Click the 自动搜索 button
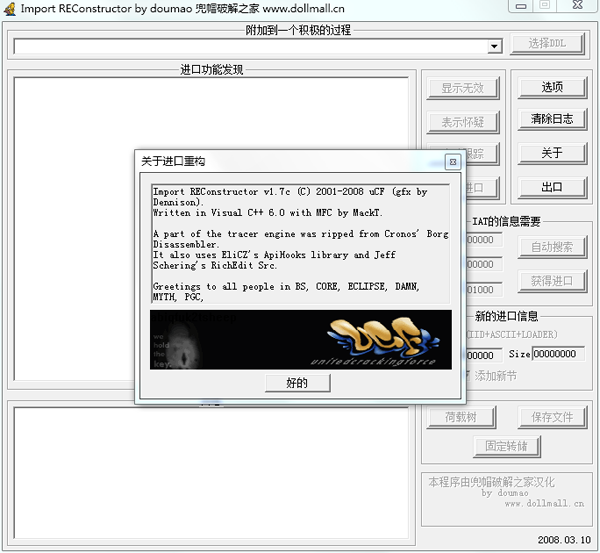Viewport: 600px width, 553px height. (552, 247)
